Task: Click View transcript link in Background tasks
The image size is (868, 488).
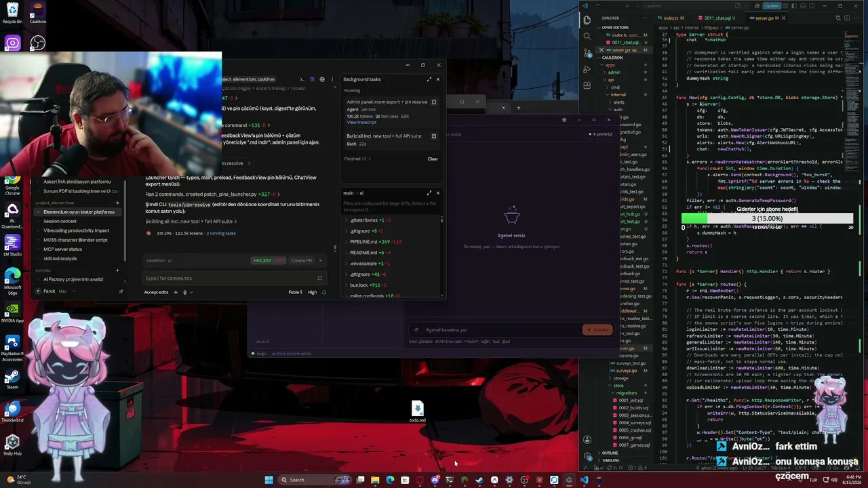Action: coord(361,123)
